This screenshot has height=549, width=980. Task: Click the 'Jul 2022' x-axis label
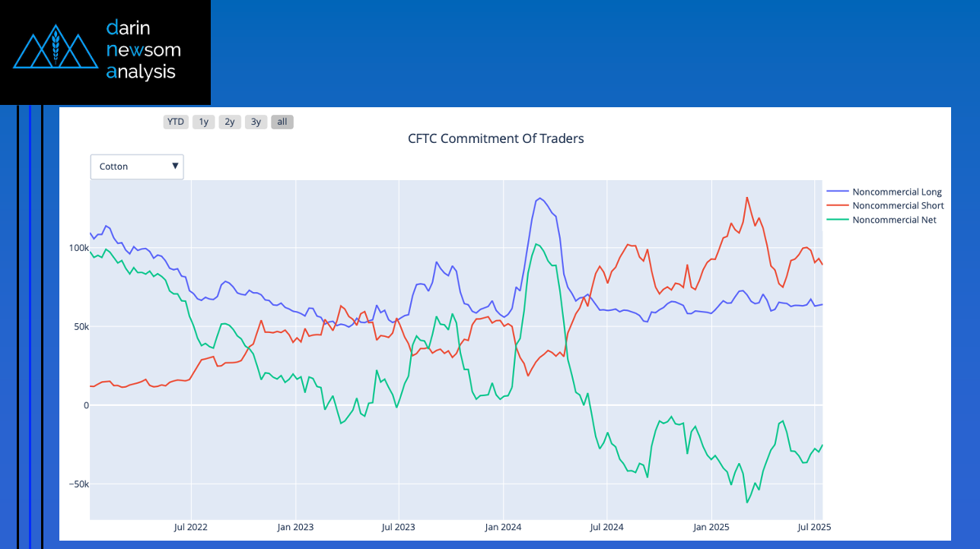tap(191, 526)
